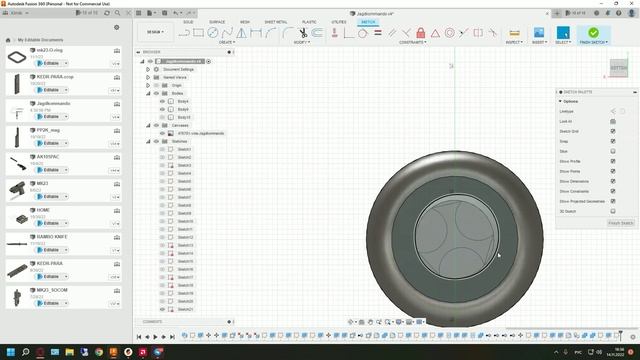Select the Offset tool

[317, 33]
